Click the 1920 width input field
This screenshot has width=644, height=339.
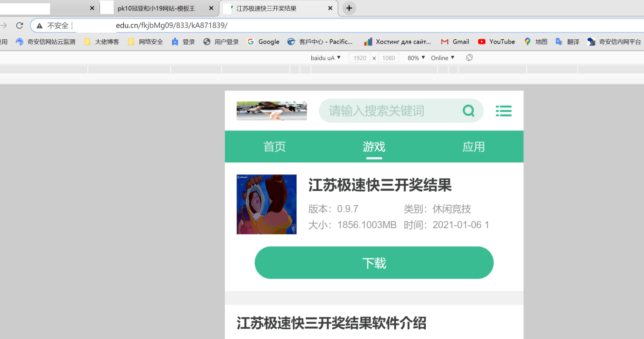click(360, 58)
